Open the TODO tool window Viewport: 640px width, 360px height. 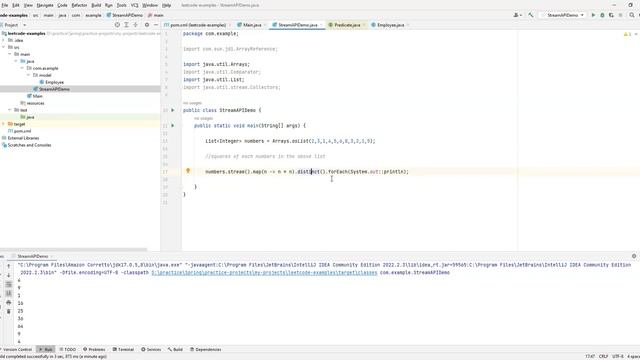coord(68,349)
